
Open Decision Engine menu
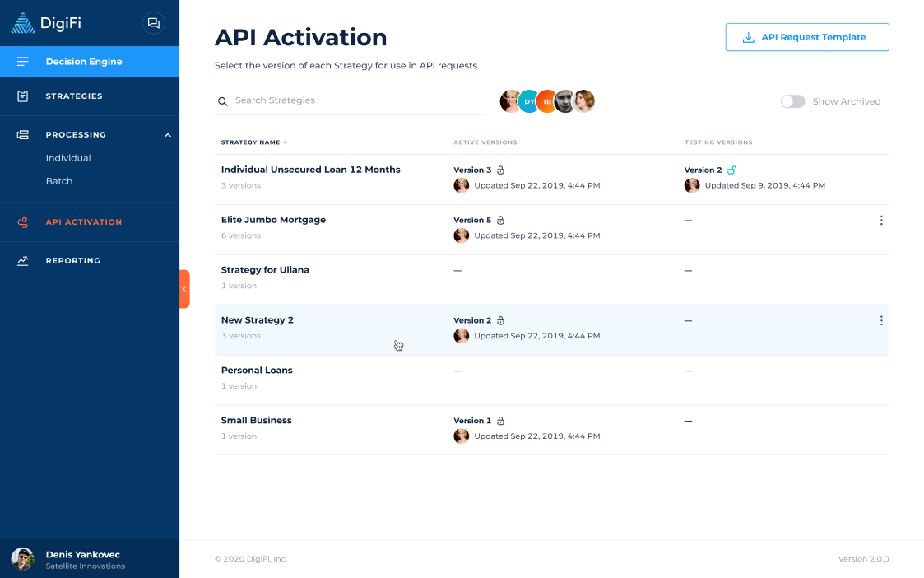click(x=90, y=61)
